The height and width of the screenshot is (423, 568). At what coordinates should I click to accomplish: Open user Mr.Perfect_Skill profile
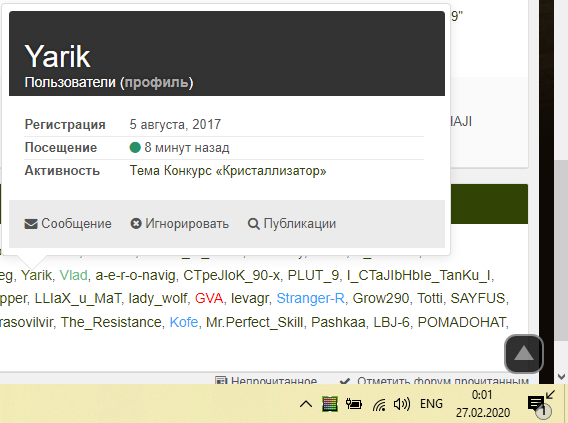pos(254,322)
